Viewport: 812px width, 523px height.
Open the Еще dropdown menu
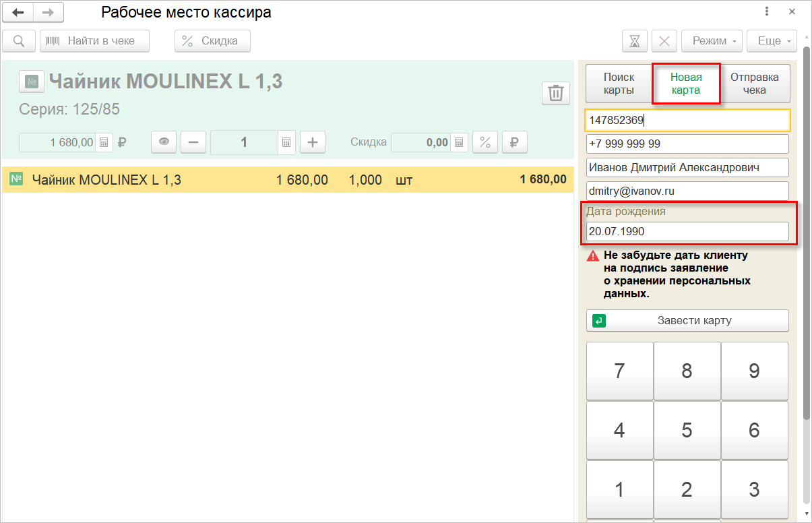pos(772,40)
